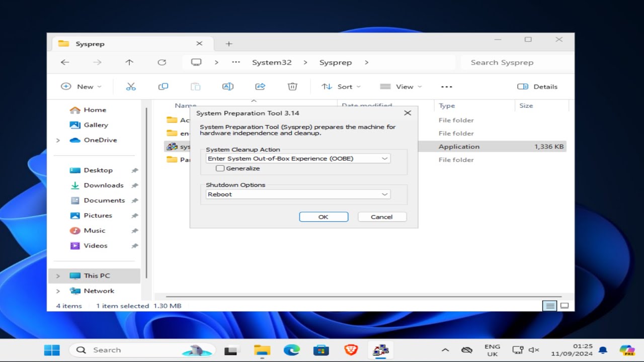
Task: Open Network in the navigation pane
Action: pyautogui.click(x=99, y=291)
